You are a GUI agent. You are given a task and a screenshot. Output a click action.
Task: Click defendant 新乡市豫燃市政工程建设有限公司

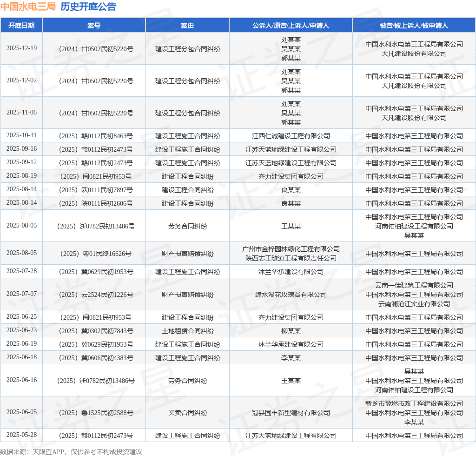(414, 403)
